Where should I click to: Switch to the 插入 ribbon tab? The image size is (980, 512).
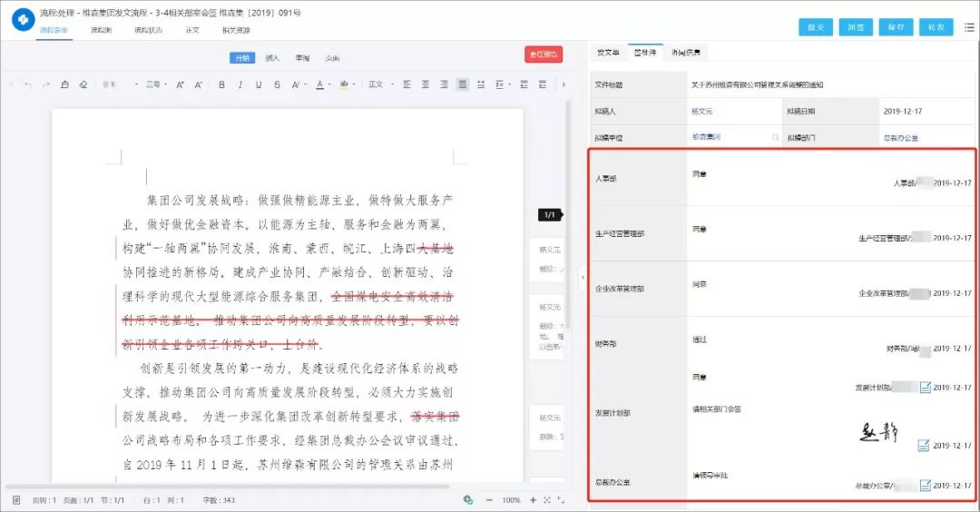pyautogui.click(x=272, y=57)
